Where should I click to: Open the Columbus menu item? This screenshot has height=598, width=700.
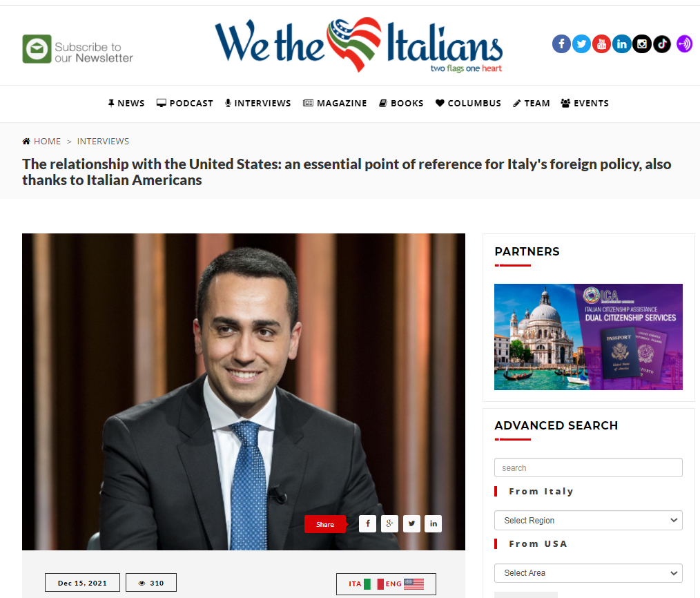(468, 103)
